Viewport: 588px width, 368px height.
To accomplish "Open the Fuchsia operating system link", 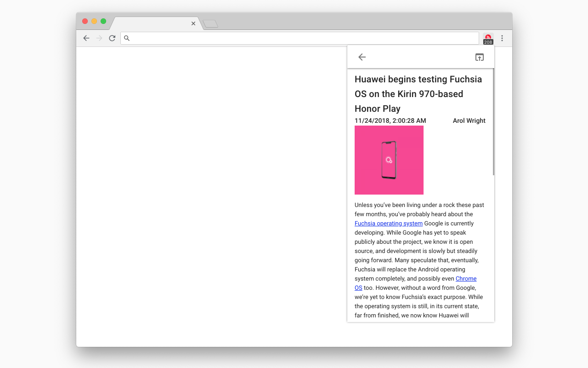I will (389, 224).
